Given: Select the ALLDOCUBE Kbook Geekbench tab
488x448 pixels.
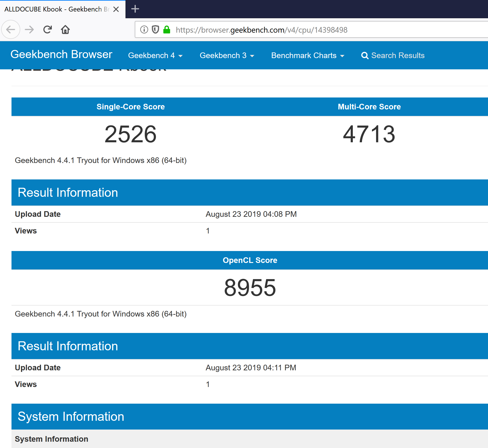Looking at the screenshot, I should pyautogui.click(x=63, y=9).
